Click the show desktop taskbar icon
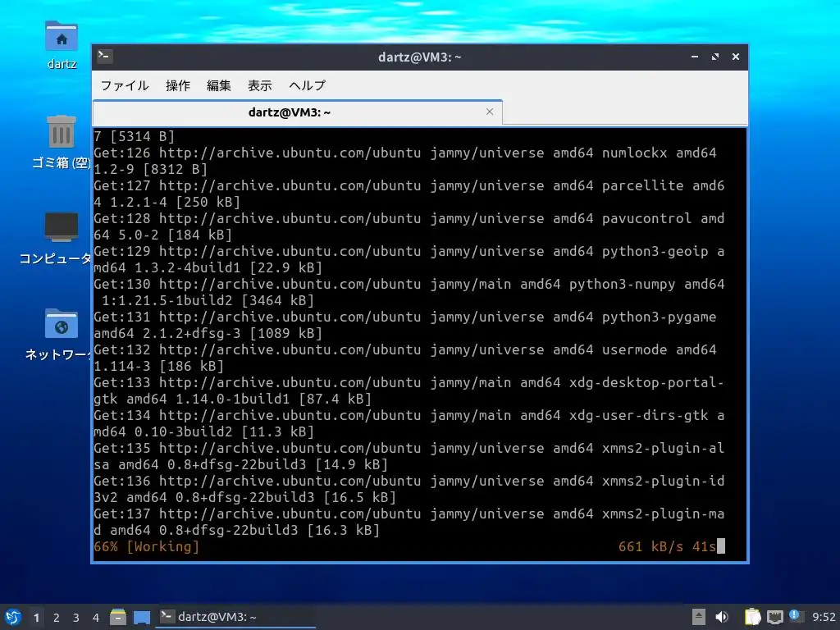 pos(142,618)
